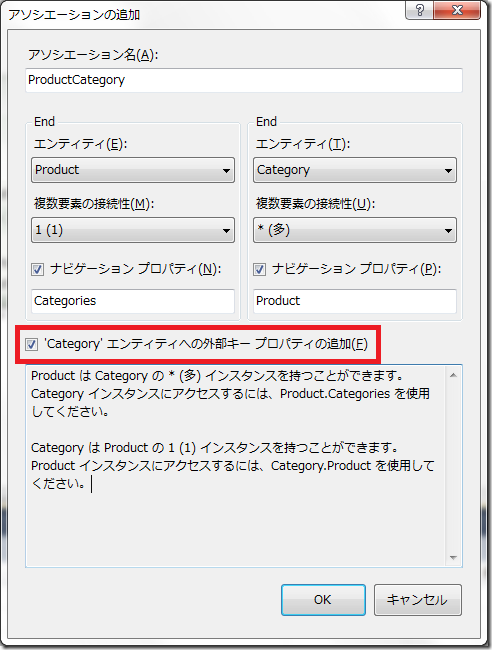Edit the association name field ProductCategory

244,80
